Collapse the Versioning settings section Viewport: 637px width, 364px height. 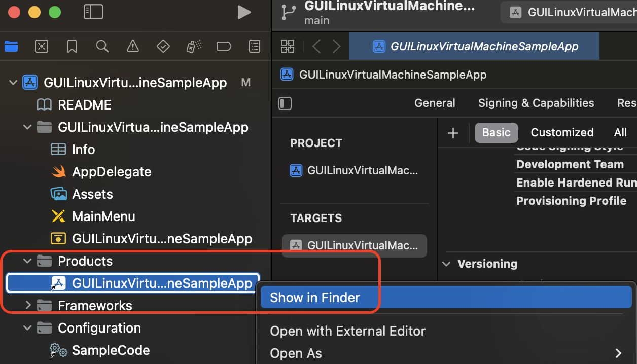tap(447, 264)
